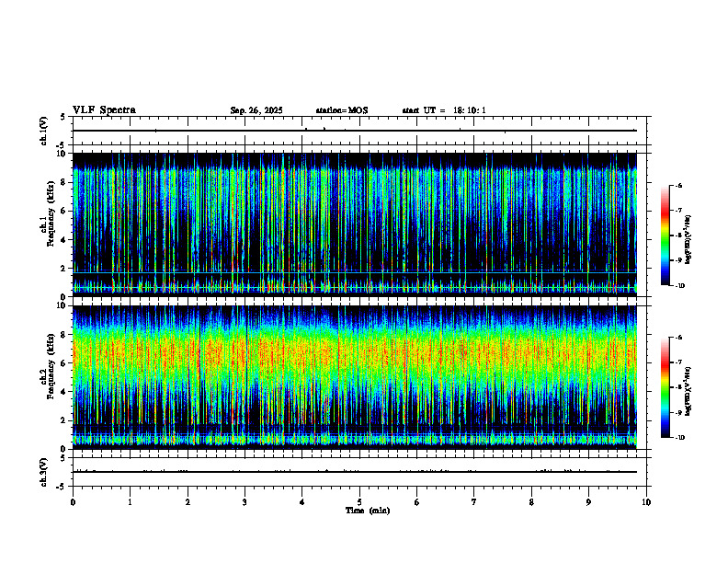The height and width of the screenshot is (563, 728).
Task: Click the "station=MOS" header label
Action: click(342, 110)
